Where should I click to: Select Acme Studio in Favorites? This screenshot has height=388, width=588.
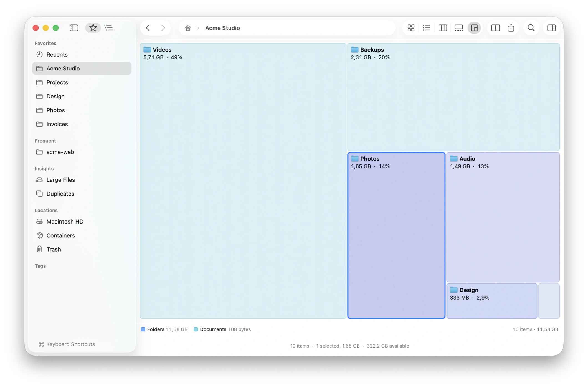[x=82, y=68]
